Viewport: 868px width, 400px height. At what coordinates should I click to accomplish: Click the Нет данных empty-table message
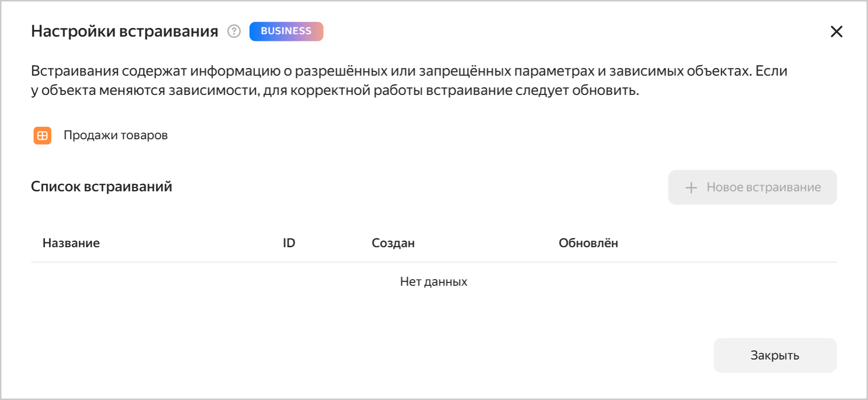434,282
